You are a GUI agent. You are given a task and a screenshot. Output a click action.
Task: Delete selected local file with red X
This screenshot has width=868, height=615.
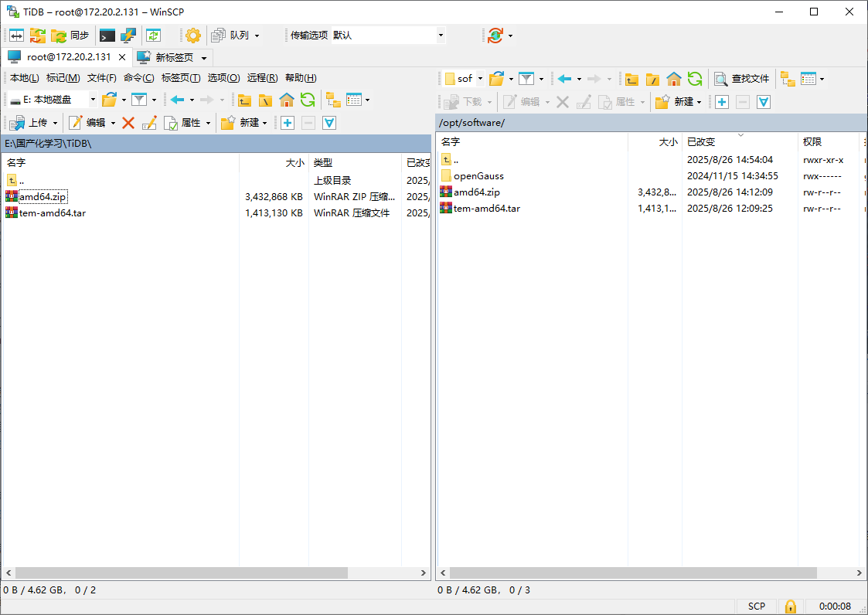[x=128, y=123]
